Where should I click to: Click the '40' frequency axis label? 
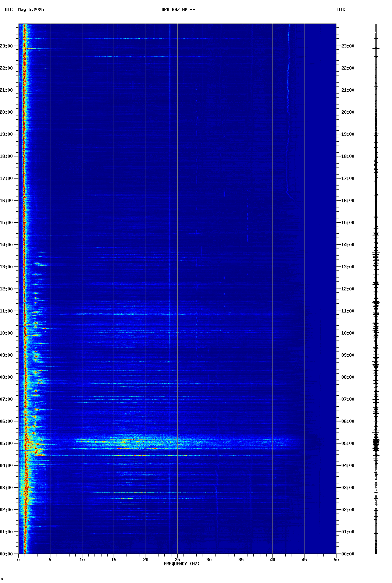272,560
